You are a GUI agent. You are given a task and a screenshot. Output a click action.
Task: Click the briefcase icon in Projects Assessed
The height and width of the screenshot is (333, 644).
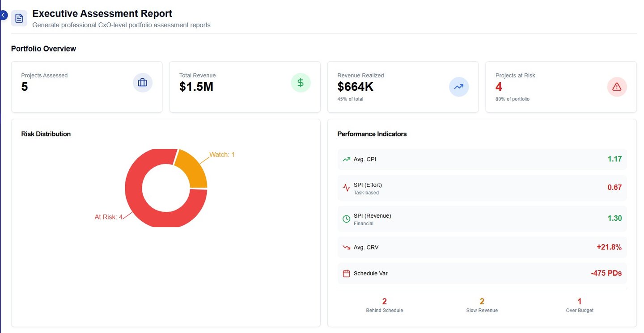click(x=143, y=83)
